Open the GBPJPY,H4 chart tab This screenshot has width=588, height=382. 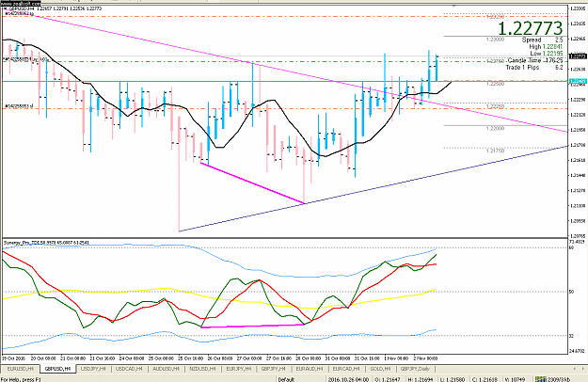274,369
